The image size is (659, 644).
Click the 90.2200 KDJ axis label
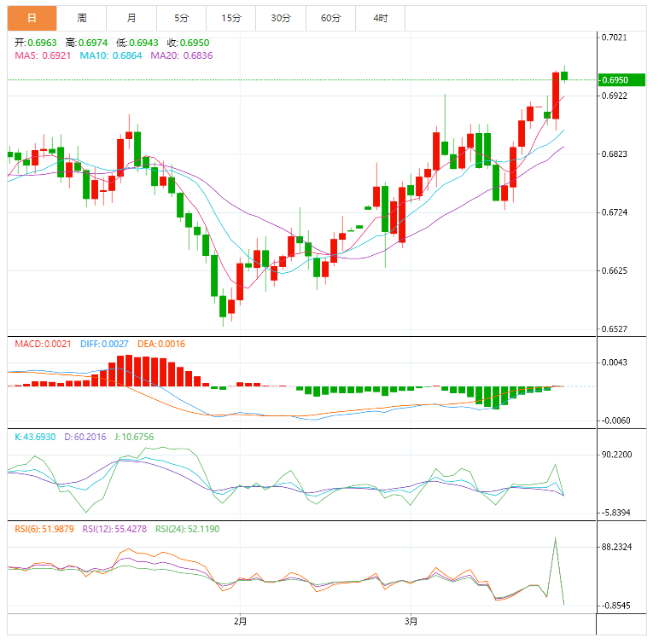[x=616, y=455]
